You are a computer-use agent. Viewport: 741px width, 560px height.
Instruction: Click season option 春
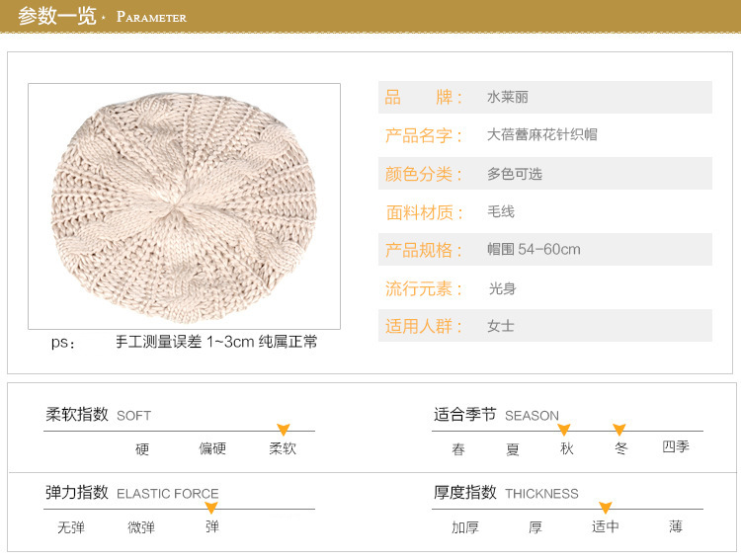[458, 448]
